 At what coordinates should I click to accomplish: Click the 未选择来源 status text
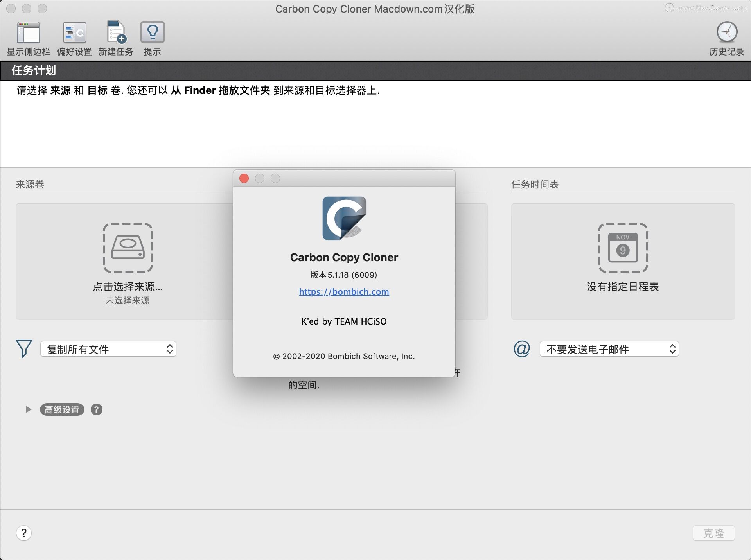click(x=128, y=300)
